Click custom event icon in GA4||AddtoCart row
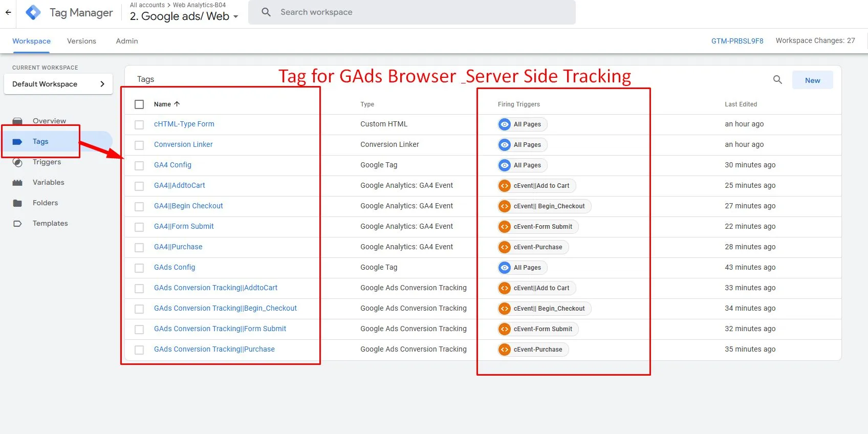Screen dimensions: 868x434 [505, 186]
